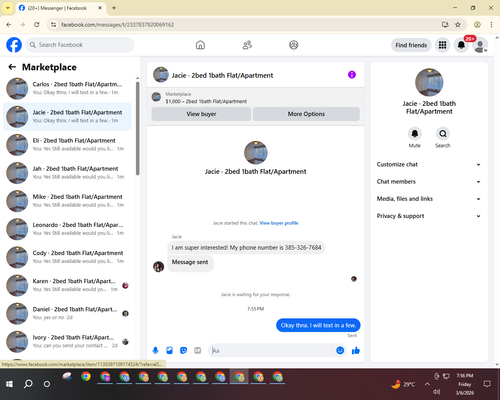
Task: Open Windows taskbar search
Action: pos(28,384)
